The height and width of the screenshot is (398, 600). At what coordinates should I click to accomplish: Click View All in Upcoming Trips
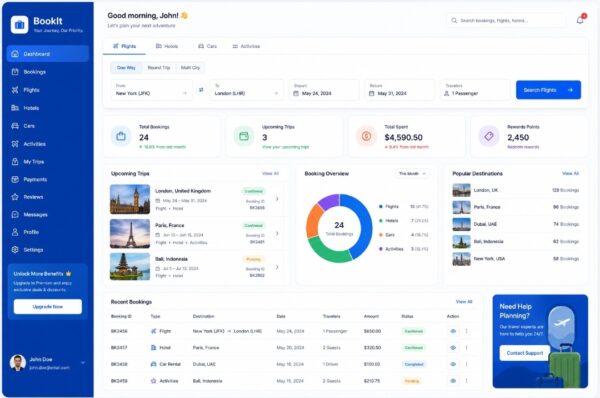click(x=270, y=174)
